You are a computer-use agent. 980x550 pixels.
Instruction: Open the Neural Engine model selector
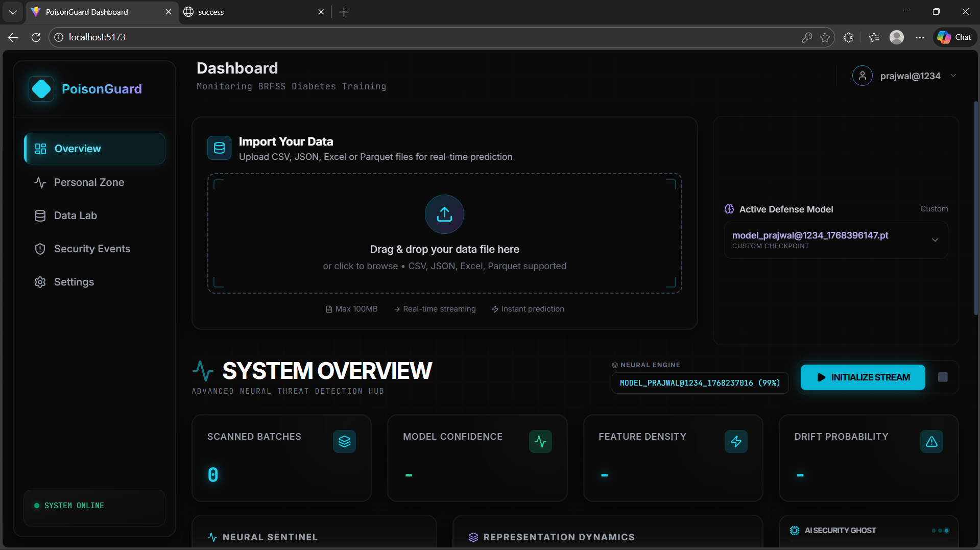click(700, 383)
